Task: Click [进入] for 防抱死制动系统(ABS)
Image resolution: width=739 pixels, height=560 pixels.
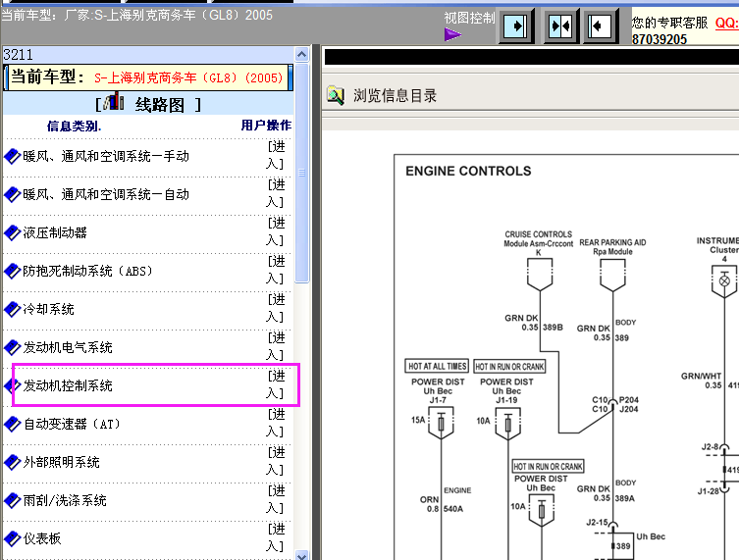Action: [276, 270]
